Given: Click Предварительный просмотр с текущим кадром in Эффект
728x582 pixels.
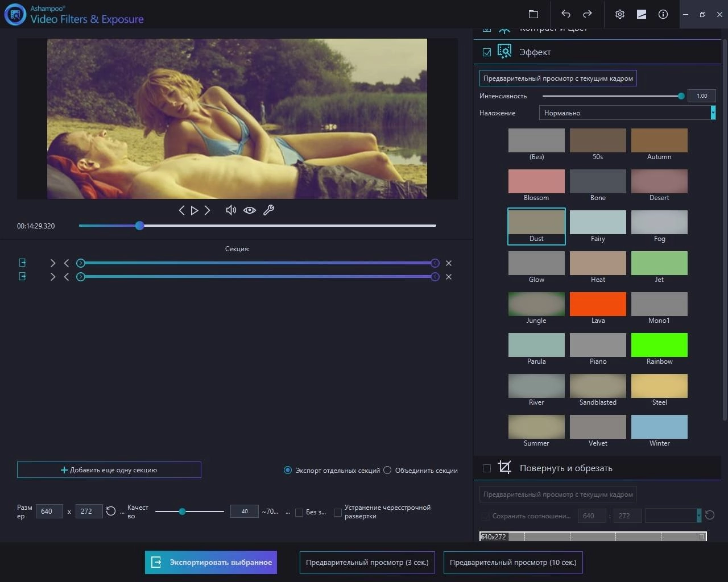Looking at the screenshot, I should coord(558,78).
